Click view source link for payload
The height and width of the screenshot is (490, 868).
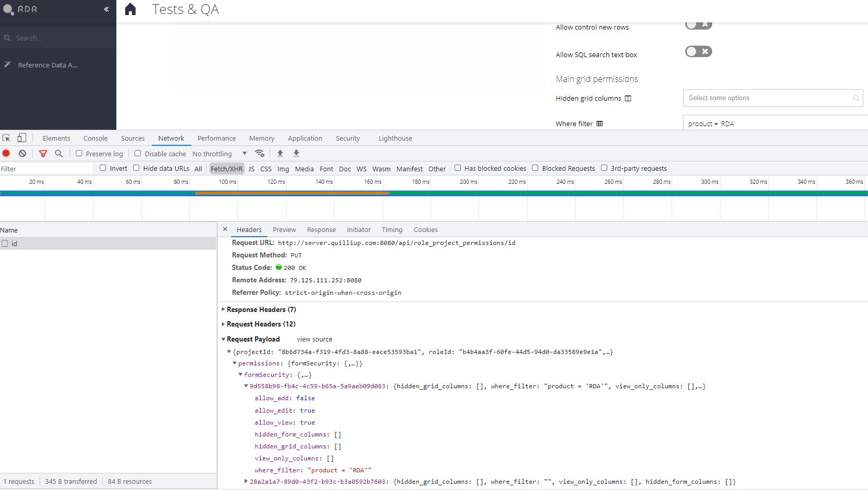pyautogui.click(x=314, y=339)
